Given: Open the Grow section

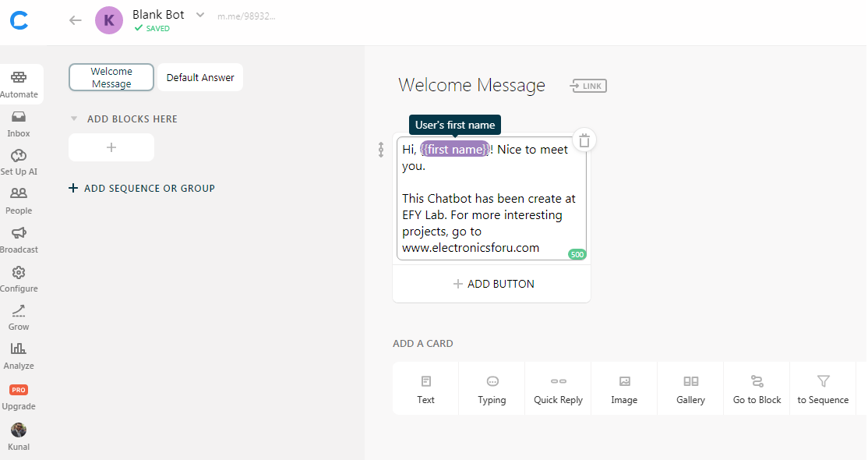Looking at the screenshot, I should [x=19, y=317].
